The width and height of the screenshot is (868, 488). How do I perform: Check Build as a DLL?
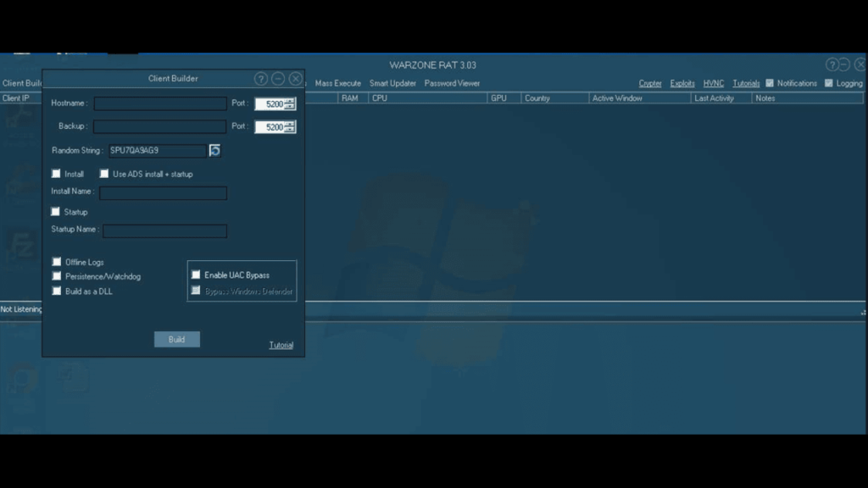click(x=57, y=291)
